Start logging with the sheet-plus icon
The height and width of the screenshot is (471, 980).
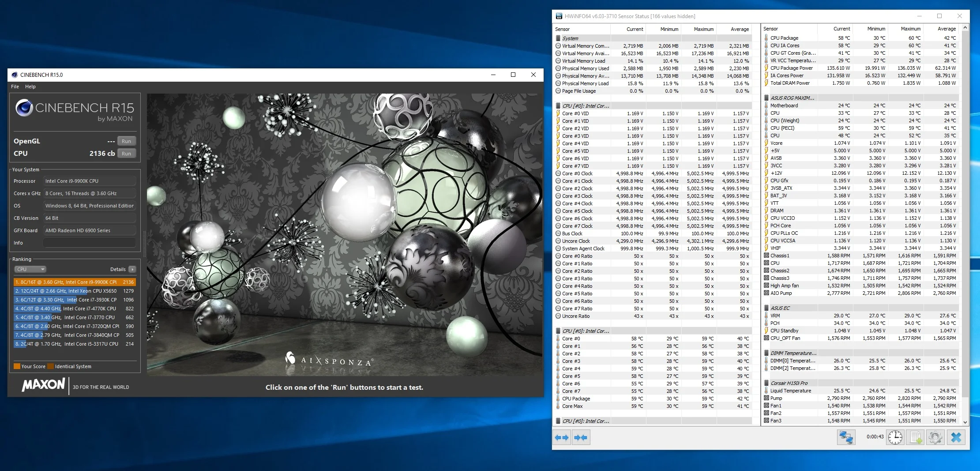click(x=916, y=437)
